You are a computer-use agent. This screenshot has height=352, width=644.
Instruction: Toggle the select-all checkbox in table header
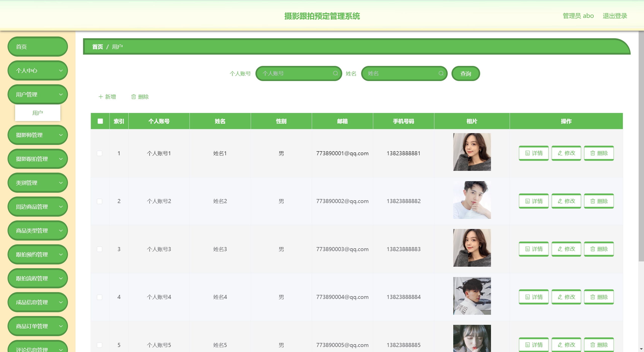tap(100, 121)
